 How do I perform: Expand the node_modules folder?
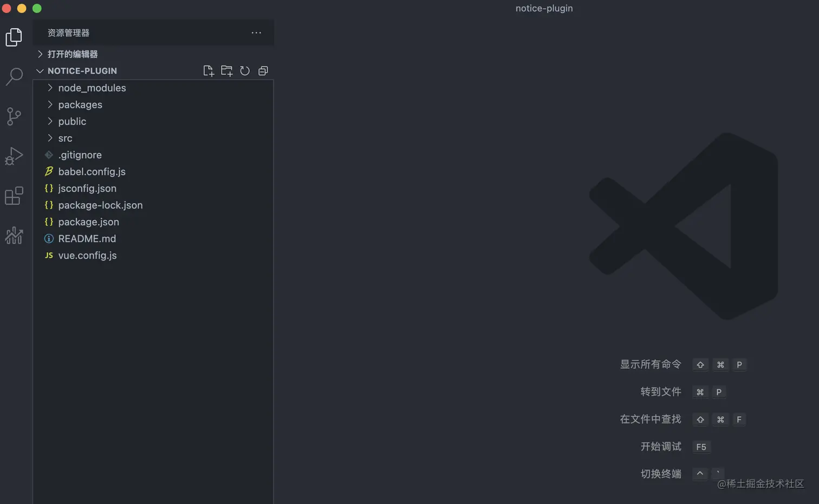(x=153, y=88)
